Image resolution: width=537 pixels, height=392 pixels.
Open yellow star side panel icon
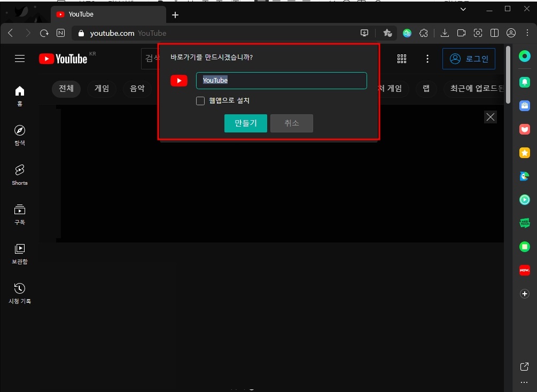[525, 153]
